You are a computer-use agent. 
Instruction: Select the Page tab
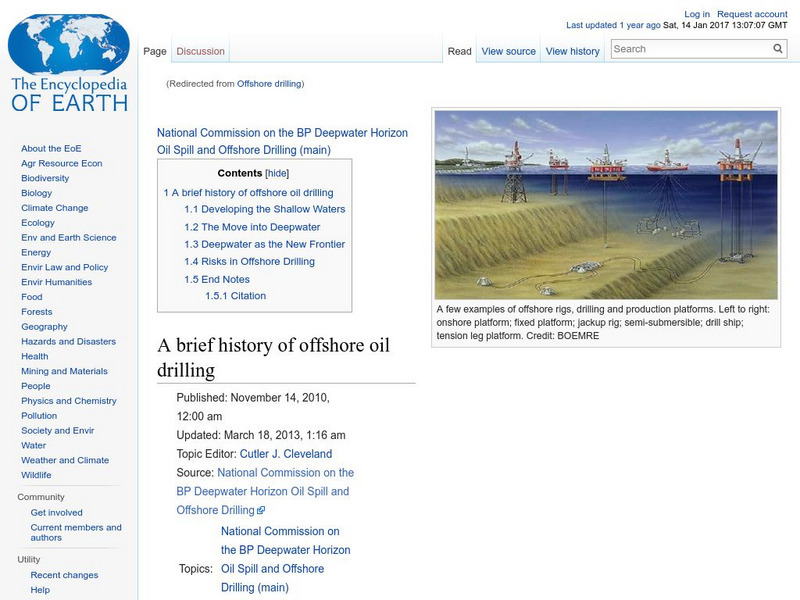155,52
